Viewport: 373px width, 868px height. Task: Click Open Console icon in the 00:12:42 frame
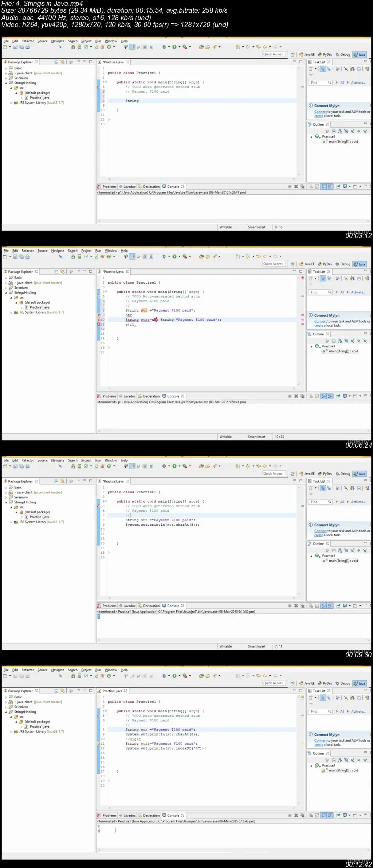pyautogui.click(x=355, y=816)
